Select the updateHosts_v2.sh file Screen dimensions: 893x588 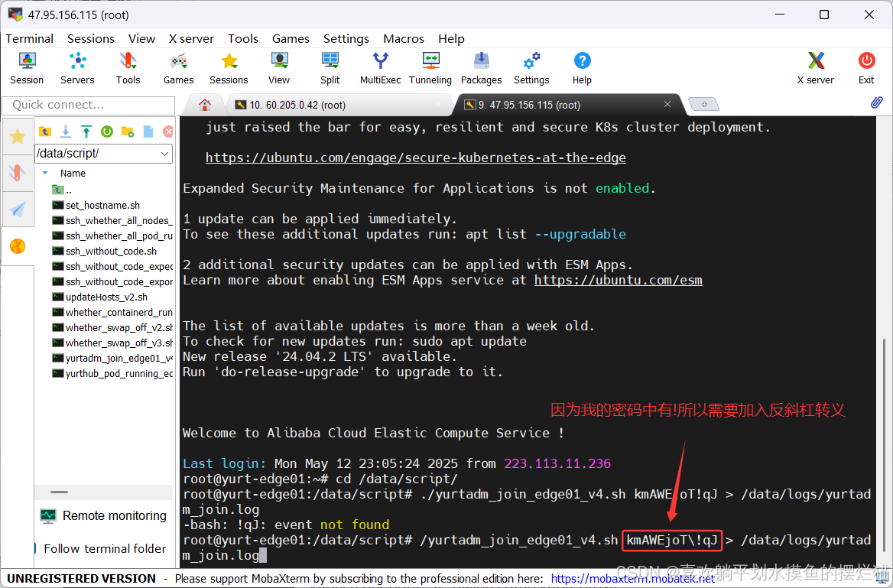[106, 297]
